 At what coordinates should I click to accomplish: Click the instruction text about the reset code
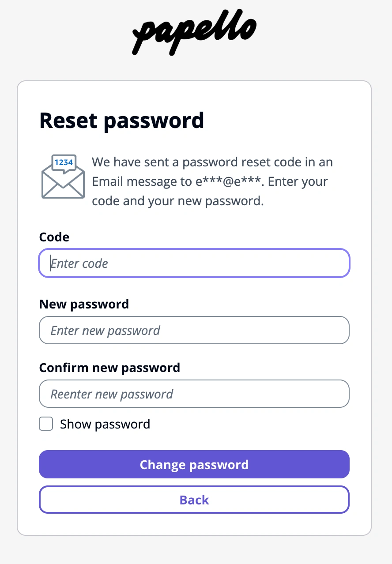coord(212,181)
